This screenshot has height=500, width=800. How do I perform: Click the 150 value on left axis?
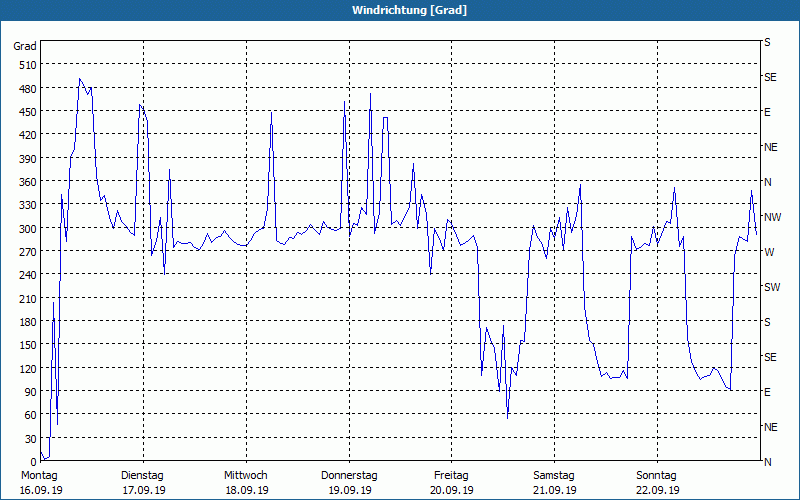pyautogui.click(x=28, y=345)
